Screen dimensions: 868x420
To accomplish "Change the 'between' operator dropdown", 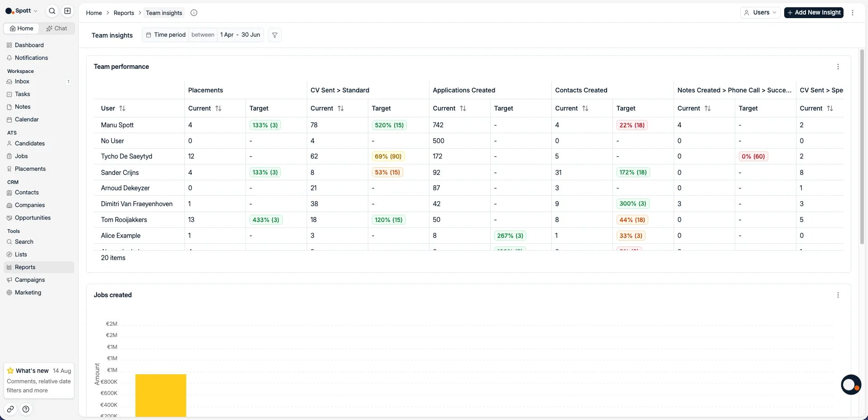I will coord(203,35).
